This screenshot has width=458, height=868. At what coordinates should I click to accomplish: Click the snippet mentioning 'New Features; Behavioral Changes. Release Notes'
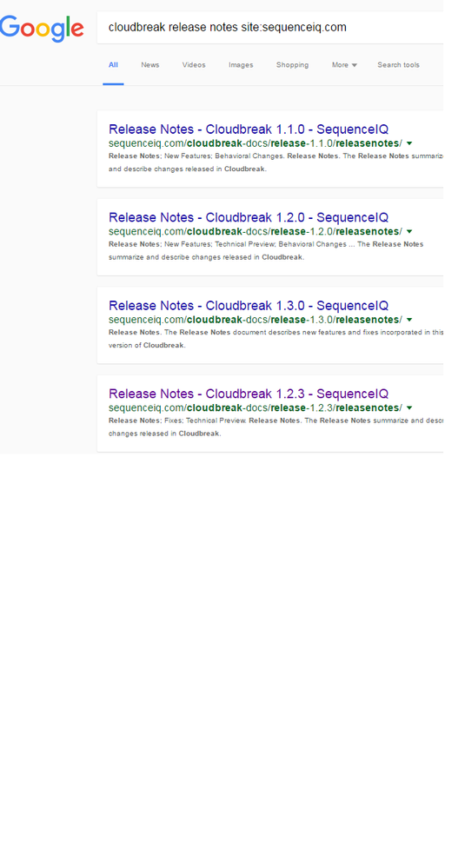275,162
